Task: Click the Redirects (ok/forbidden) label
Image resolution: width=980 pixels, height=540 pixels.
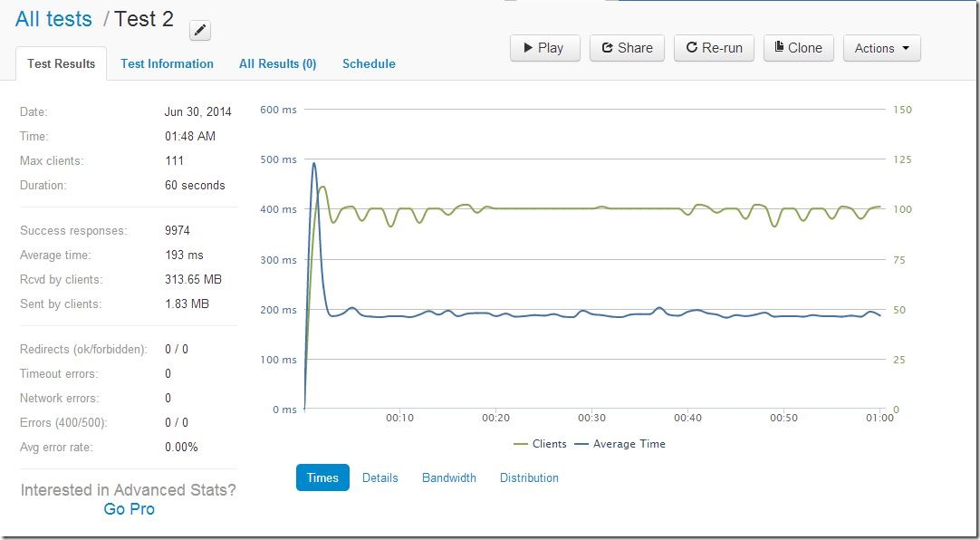Action: (83, 350)
